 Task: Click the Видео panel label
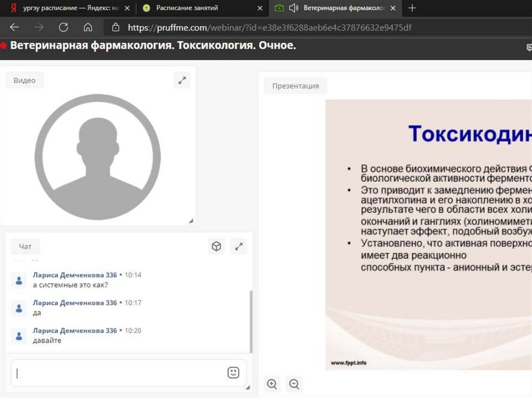coord(24,80)
